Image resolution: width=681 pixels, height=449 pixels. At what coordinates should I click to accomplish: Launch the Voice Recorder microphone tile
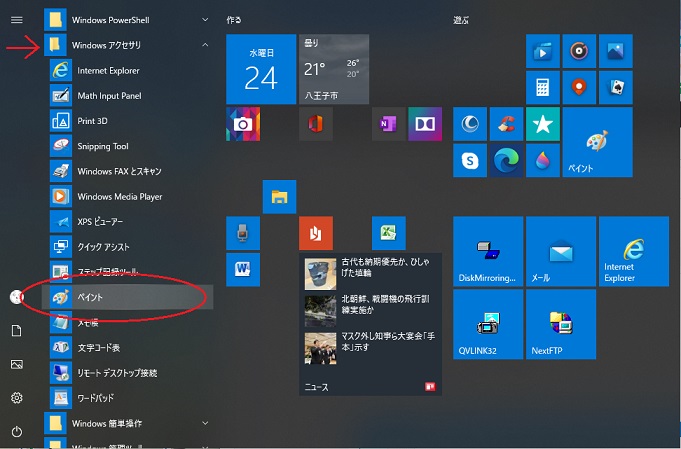[243, 233]
